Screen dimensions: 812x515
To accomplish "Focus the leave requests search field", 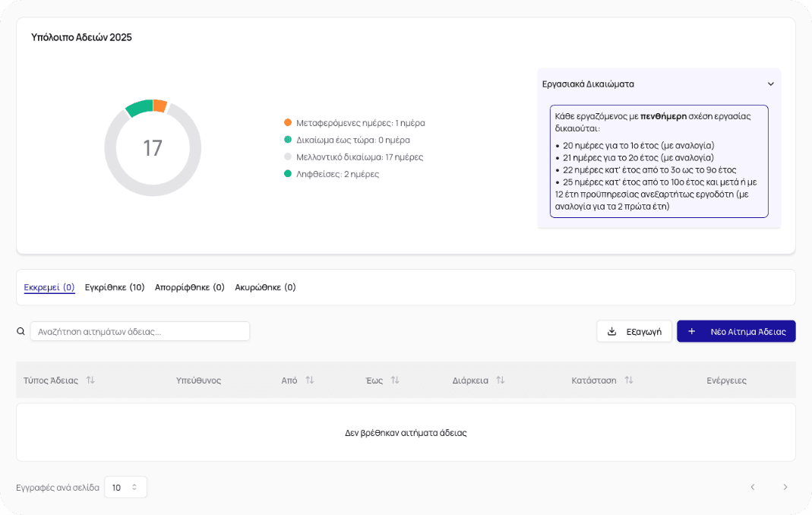I will coord(140,331).
